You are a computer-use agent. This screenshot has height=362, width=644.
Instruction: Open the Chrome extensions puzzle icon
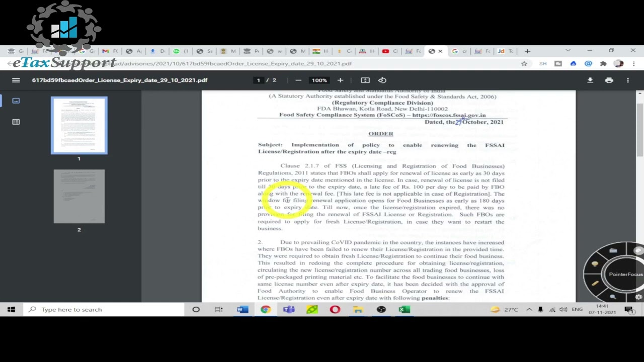(x=603, y=63)
